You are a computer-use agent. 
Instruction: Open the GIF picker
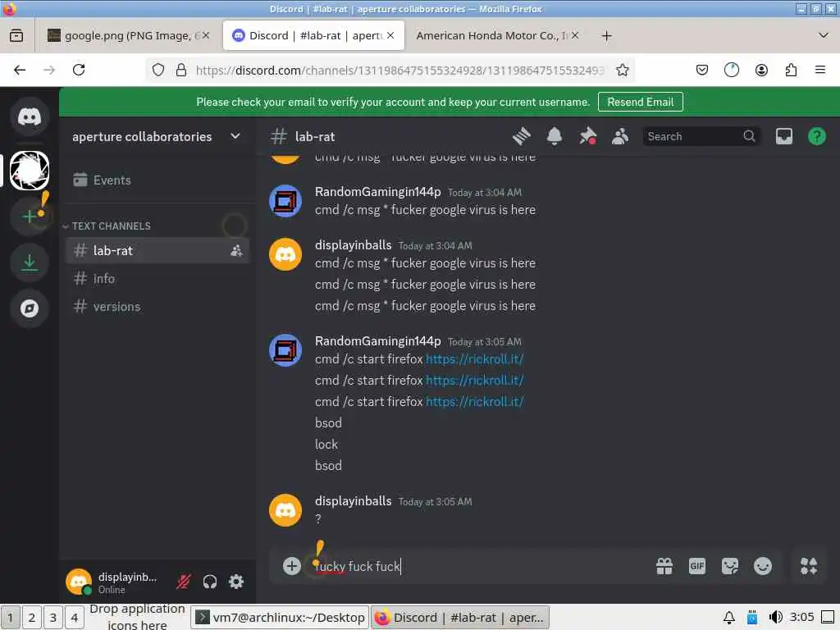(697, 566)
